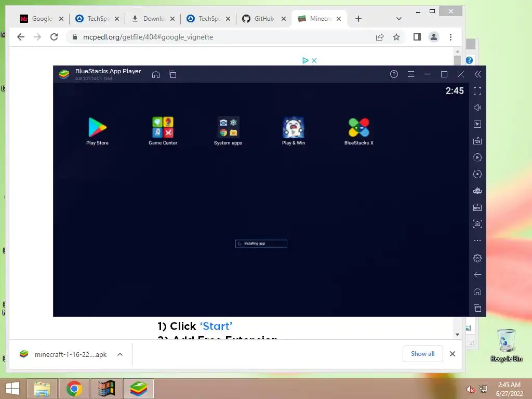Open the Play Store app
Screen dimensions: 532x399
click(x=97, y=131)
